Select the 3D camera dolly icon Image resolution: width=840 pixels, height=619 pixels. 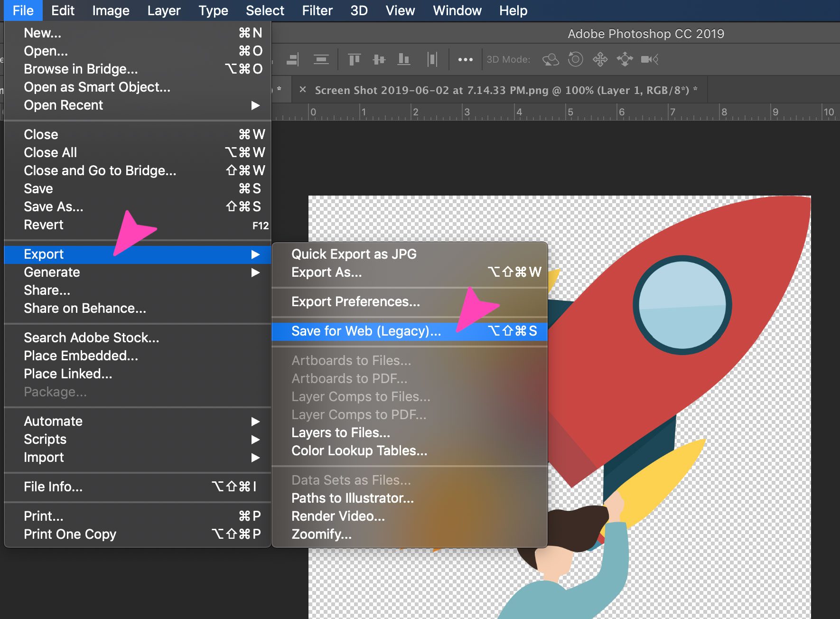point(625,59)
